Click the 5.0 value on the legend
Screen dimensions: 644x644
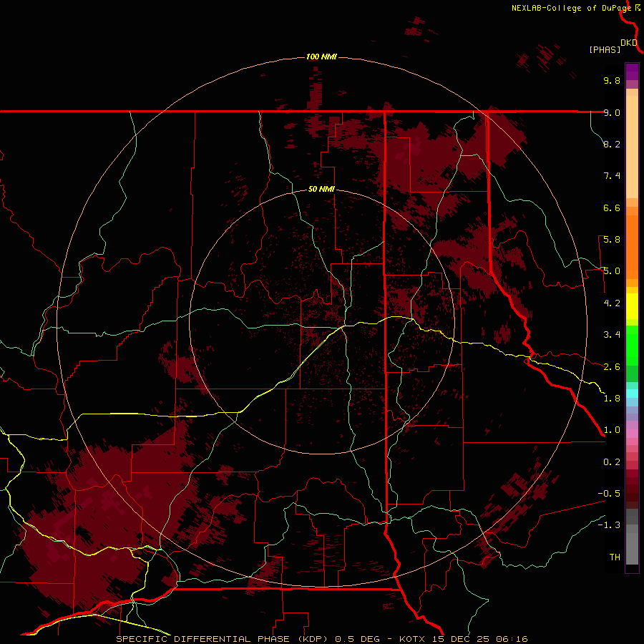point(612,271)
